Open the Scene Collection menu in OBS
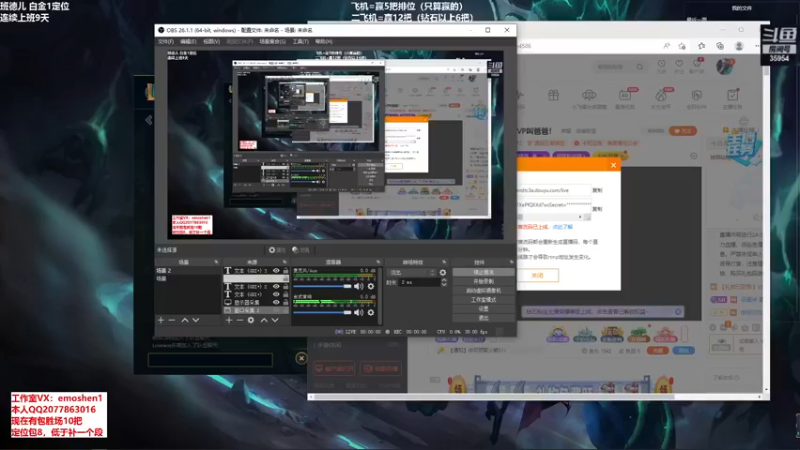This screenshot has height=450, width=800. 272,42
